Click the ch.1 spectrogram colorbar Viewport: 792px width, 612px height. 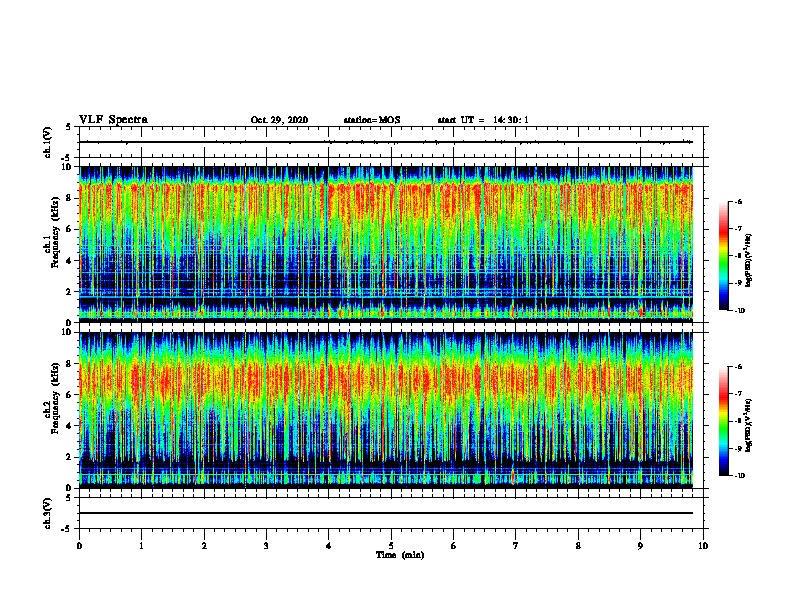723,256
